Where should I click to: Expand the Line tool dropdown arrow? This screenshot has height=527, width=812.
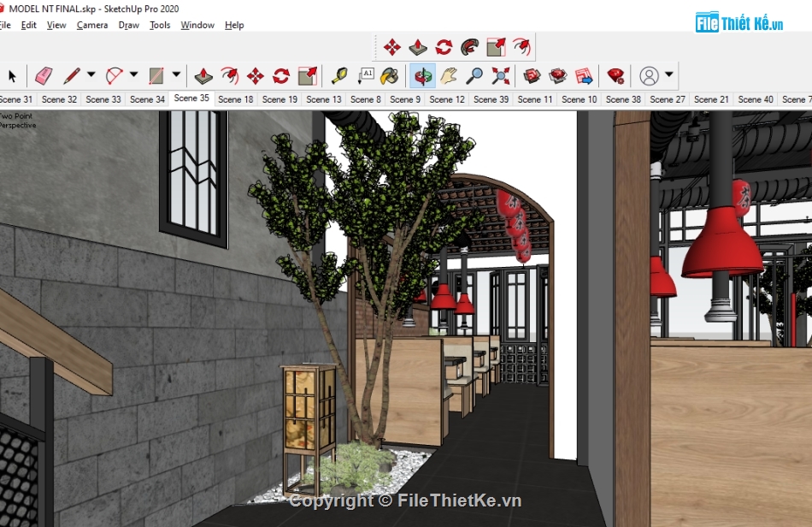pyautogui.click(x=91, y=74)
